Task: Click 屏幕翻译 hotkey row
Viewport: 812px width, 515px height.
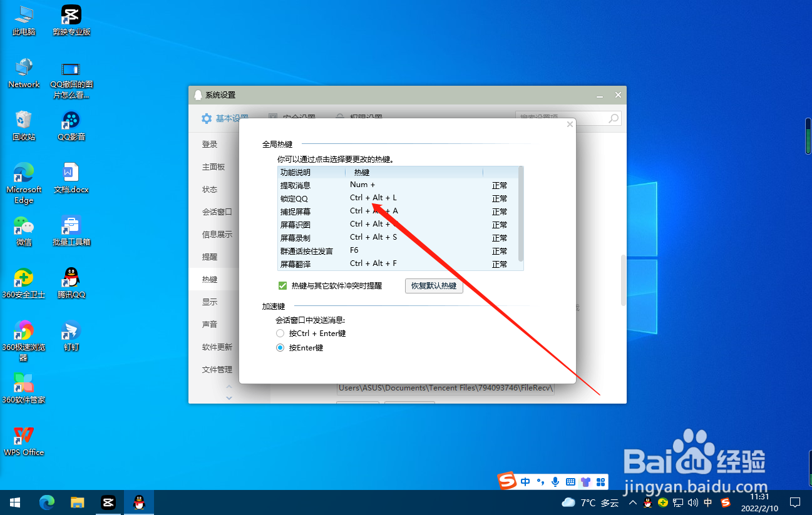Action: click(398, 264)
